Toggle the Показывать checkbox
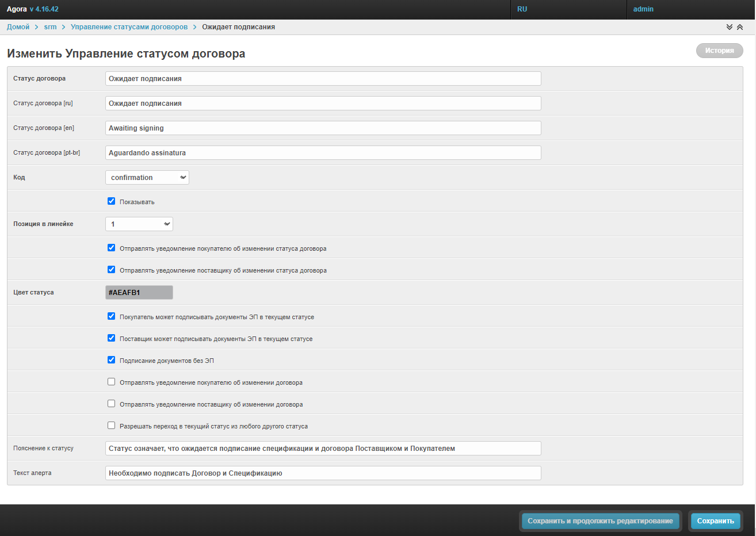Viewport: 756px width, 536px height. pos(112,201)
